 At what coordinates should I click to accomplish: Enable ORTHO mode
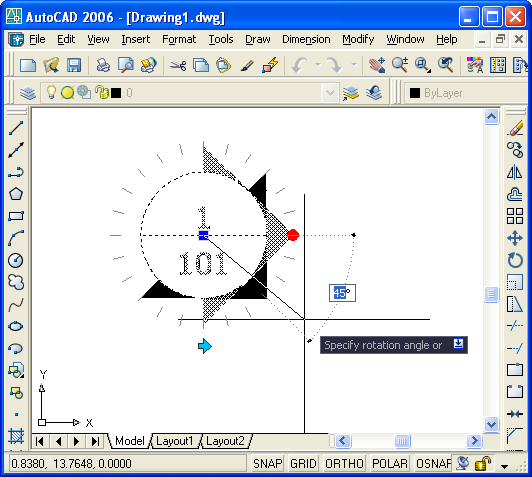[344, 463]
